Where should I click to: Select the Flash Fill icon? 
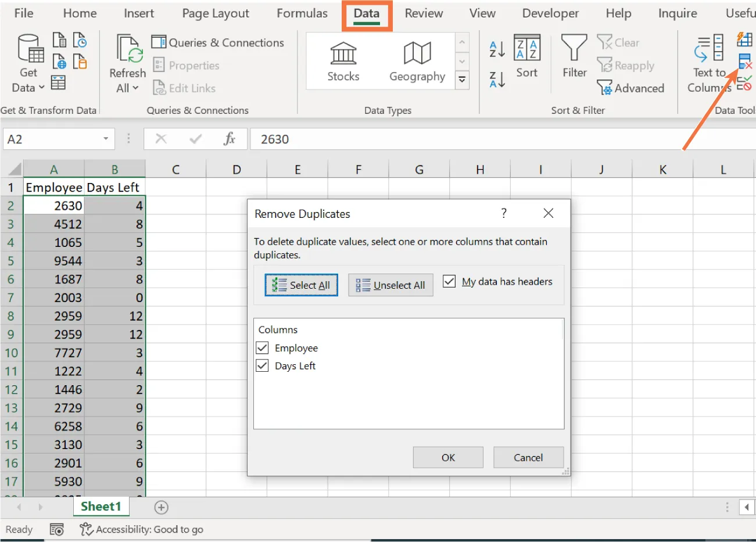[x=745, y=40]
